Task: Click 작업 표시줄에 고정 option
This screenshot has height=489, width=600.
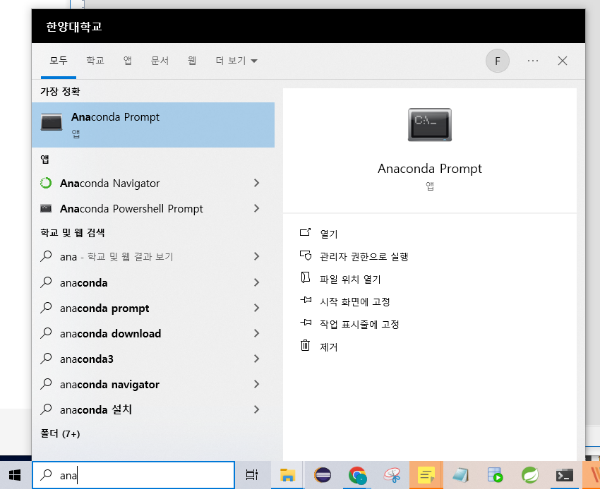Action: pos(359,324)
